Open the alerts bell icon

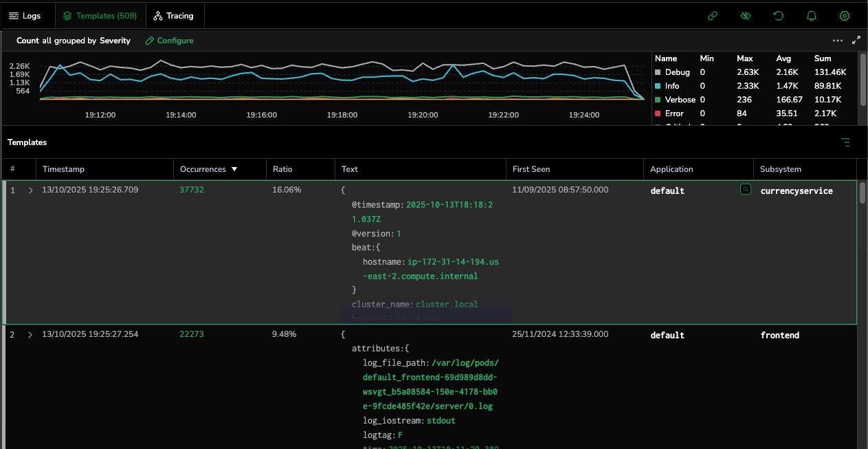[812, 16]
